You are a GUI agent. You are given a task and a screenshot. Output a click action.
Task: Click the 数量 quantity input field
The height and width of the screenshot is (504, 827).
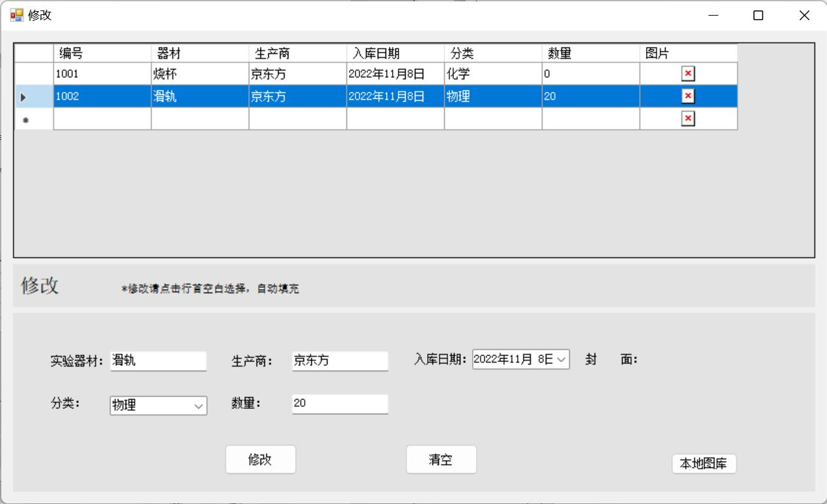pyautogui.click(x=339, y=404)
